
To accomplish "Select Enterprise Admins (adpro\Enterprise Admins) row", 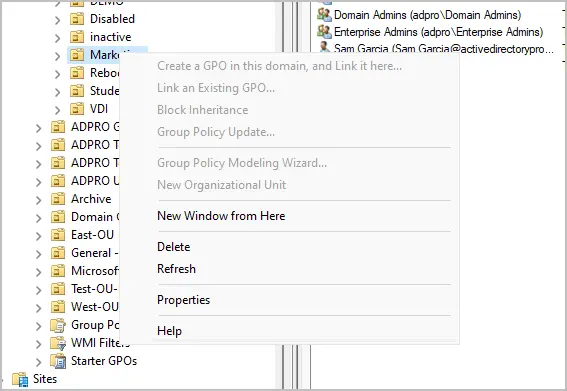I will [x=439, y=32].
